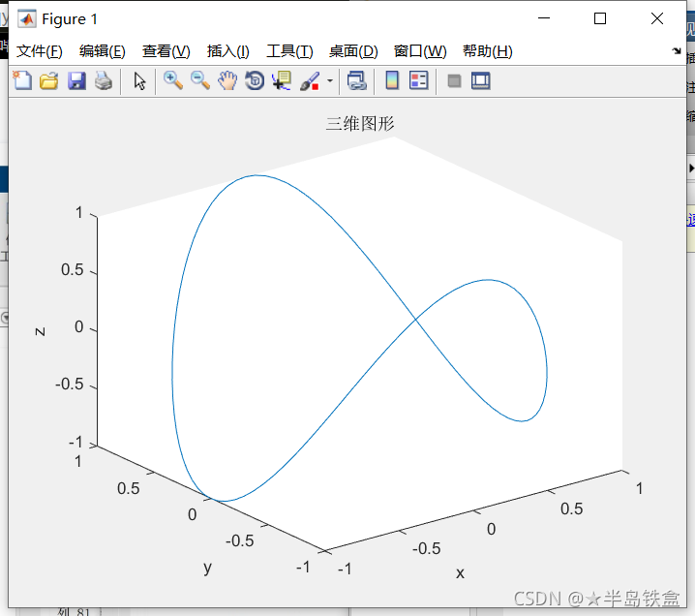Close the Figure 1 window
The height and width of the screenshot is (616, 695).
pos(657,18)
